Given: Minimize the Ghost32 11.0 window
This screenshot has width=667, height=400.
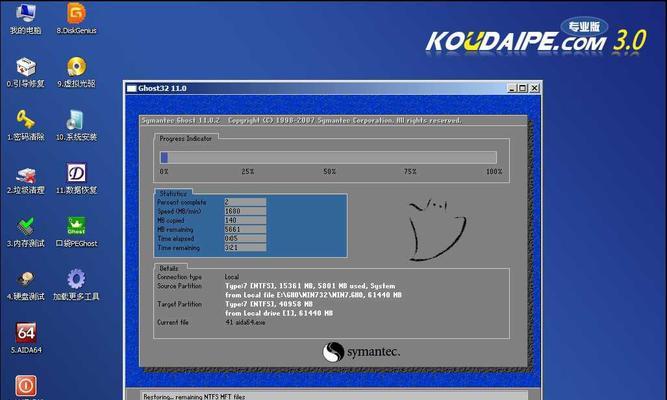Looking at the screenshot, I should [512, 88].
